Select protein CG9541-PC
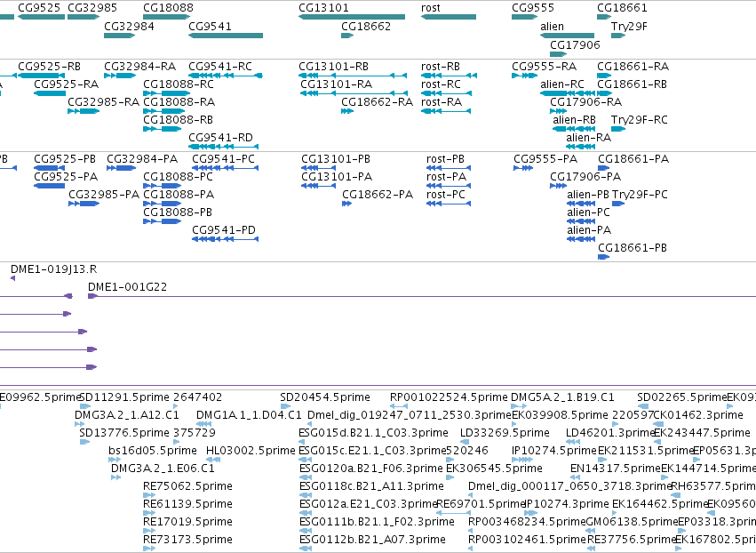The image size is (756, 553). 225,168
